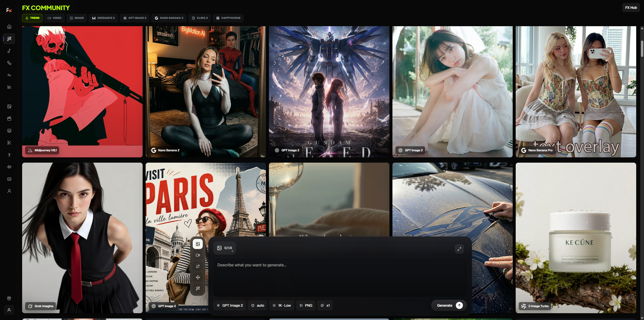The image size is (644, 320).
Task: Open the GPT Image 2 model selector
Action: tap(230, 305)
